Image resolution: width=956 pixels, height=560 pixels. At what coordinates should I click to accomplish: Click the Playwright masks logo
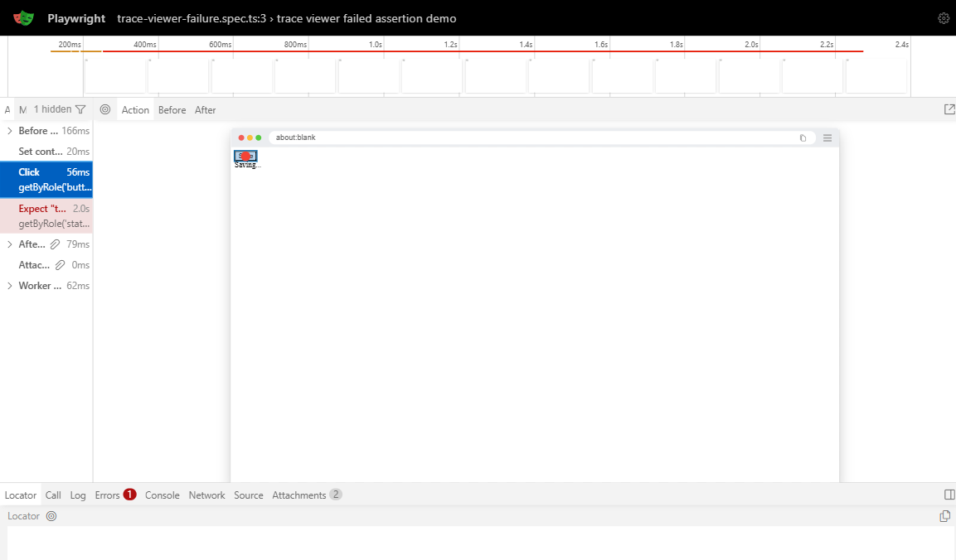coord(23,17)
